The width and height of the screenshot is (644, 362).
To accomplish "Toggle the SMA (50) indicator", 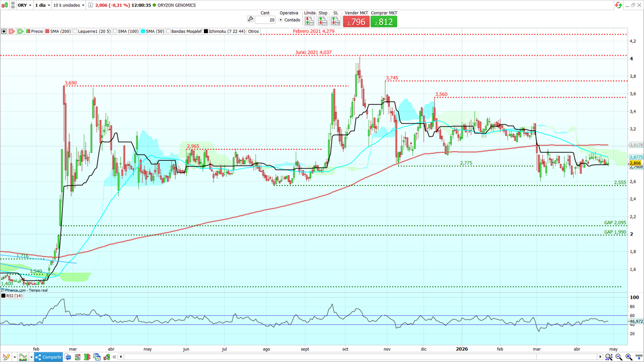I will tap(153, 31).
